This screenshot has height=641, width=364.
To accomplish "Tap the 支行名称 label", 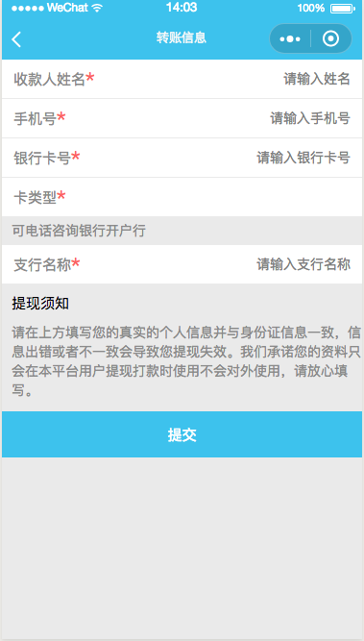I will click(x=42, y=264).
